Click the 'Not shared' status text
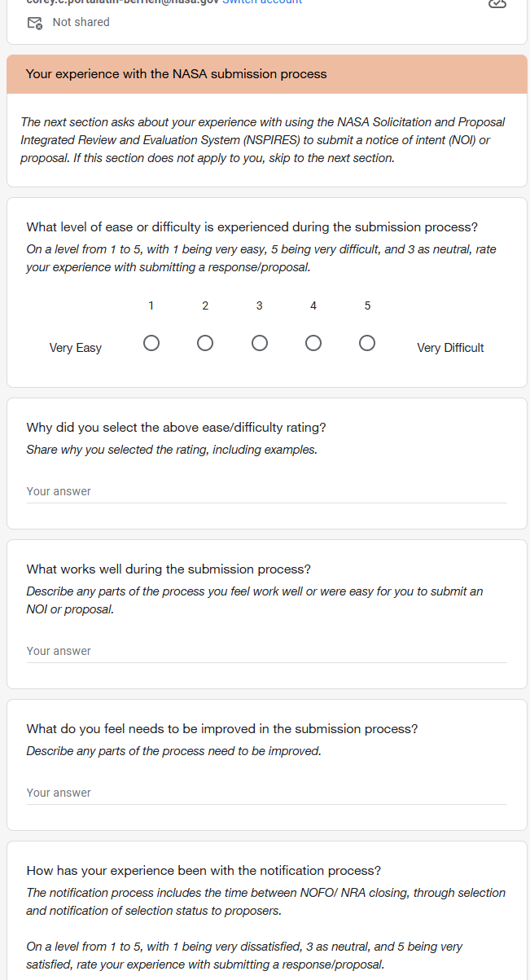The height and width of the screenshot is (980, 530). 81,22
